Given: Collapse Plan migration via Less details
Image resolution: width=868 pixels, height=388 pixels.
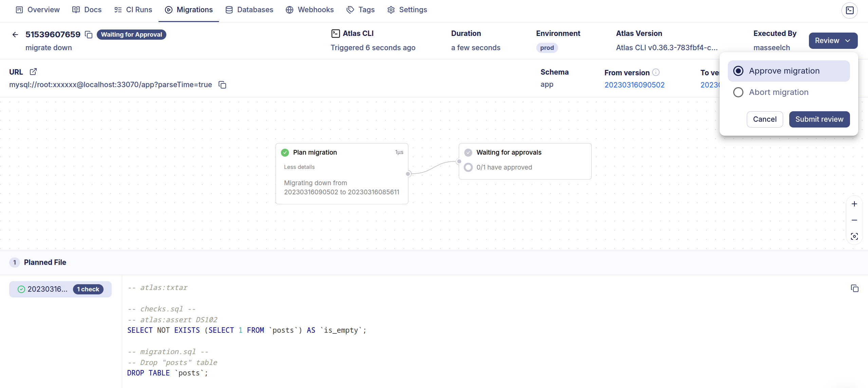Looking at the screenshot, I should 299,167.
